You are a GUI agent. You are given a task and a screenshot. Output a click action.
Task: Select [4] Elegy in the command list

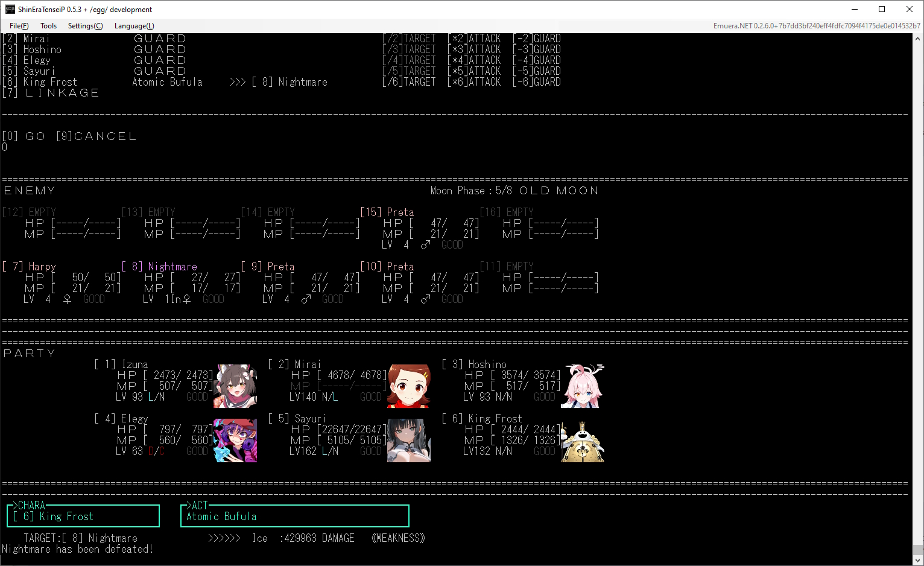(x=27, y=60)
